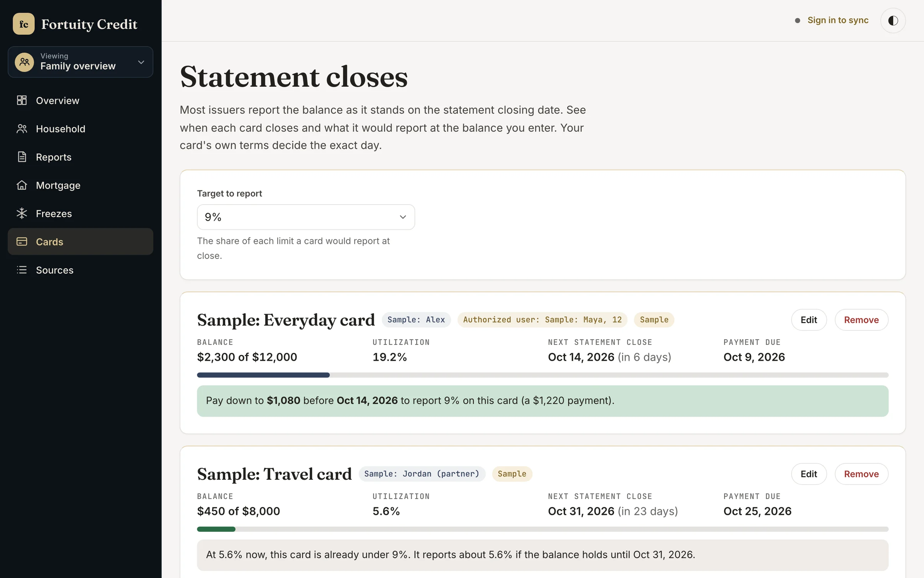Image resolution: width=924 pixels, height=578 pixels.
Task: Click the Everyday card utilization progress bar
Action: (x=542, y=375)
